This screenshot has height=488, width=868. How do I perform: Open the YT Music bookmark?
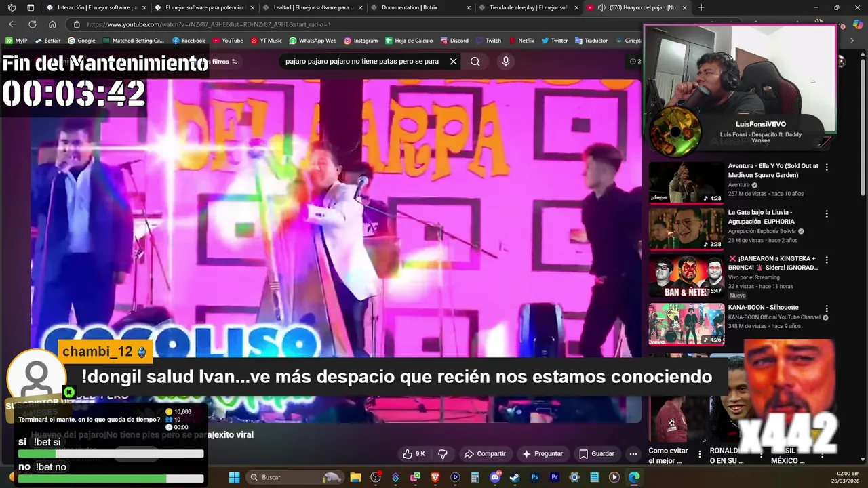click(x=266, y=41)
